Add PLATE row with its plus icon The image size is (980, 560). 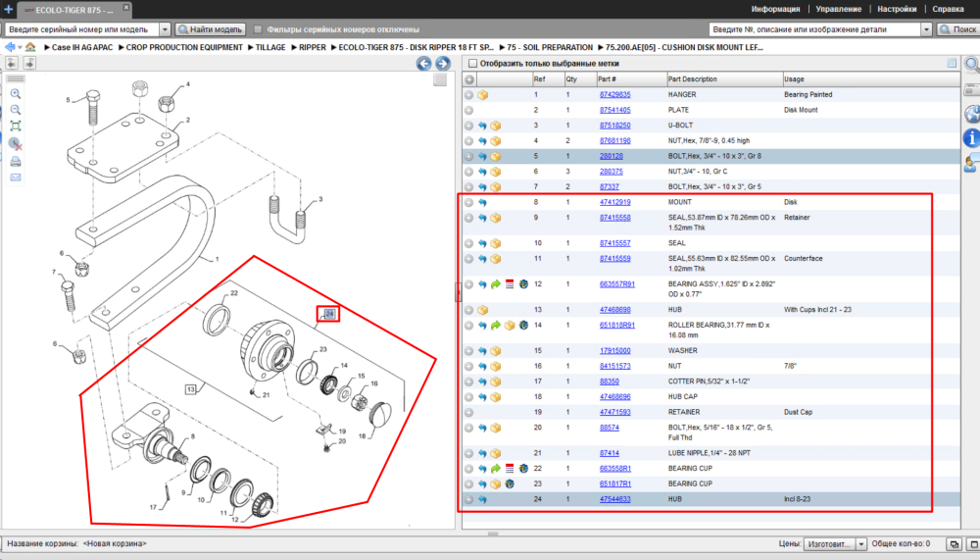coord(468,110)
